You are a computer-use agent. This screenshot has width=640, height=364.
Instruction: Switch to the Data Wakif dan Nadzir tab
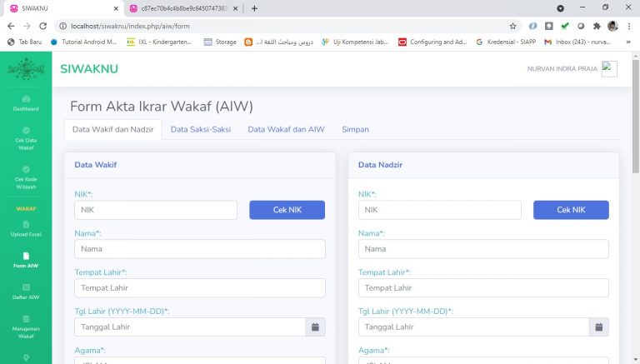(113, 129)
